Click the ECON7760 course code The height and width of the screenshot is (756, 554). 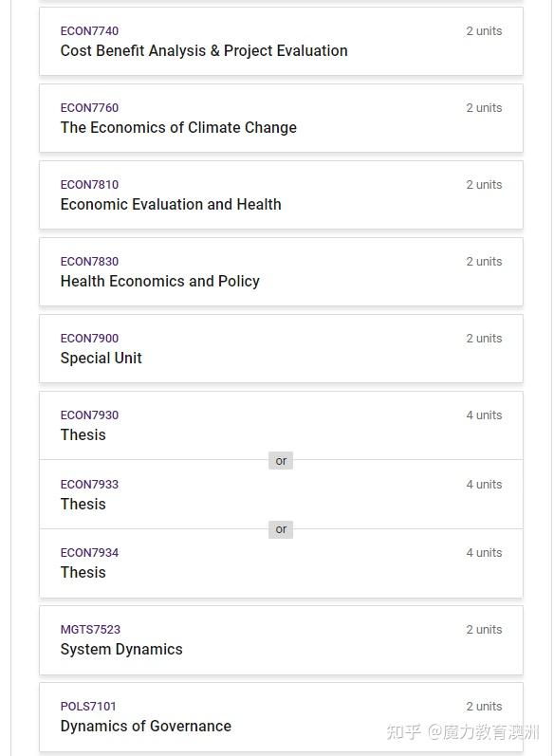[x=89, y=107]
